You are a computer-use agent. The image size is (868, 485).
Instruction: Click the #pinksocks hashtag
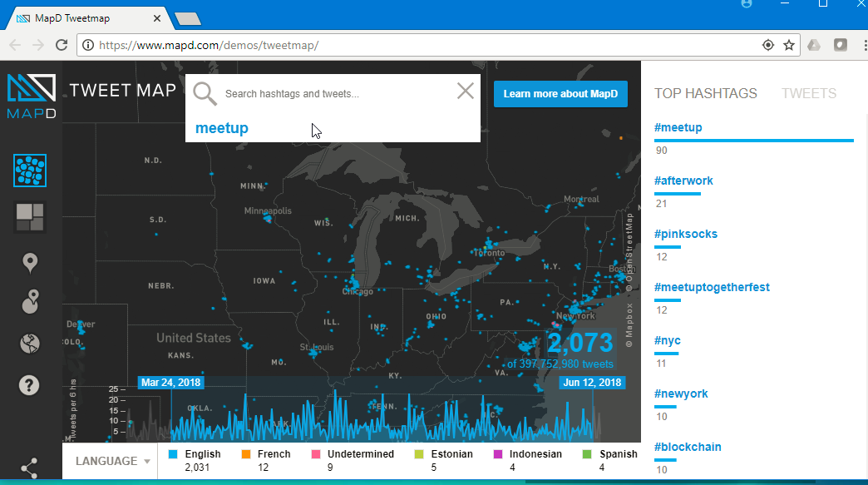685,234
